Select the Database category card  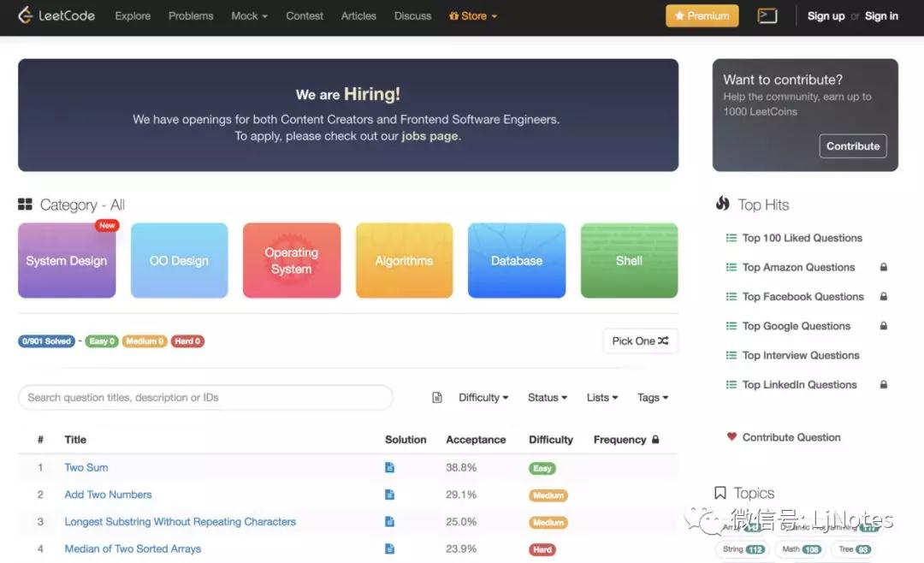pyautogui.click(x=517, y=261)
